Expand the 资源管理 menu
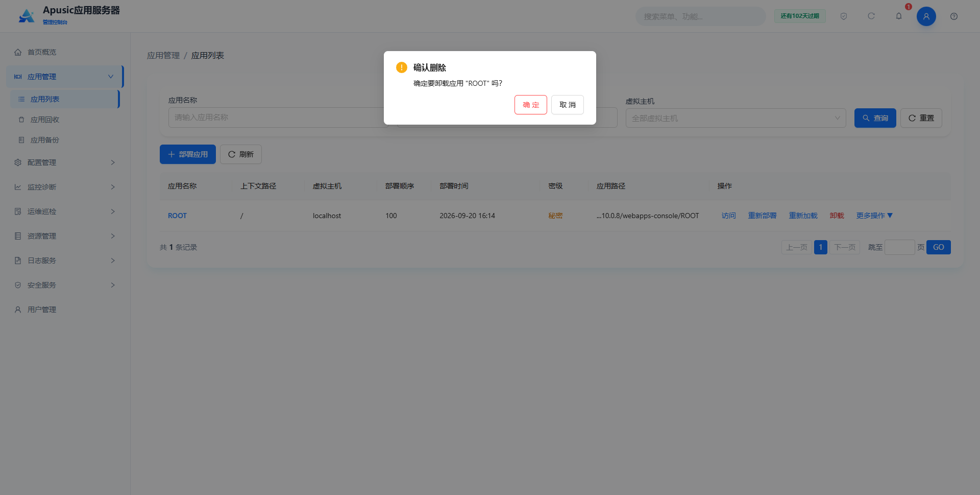This screenshot has width=980, height=495. tap(65, 236)
